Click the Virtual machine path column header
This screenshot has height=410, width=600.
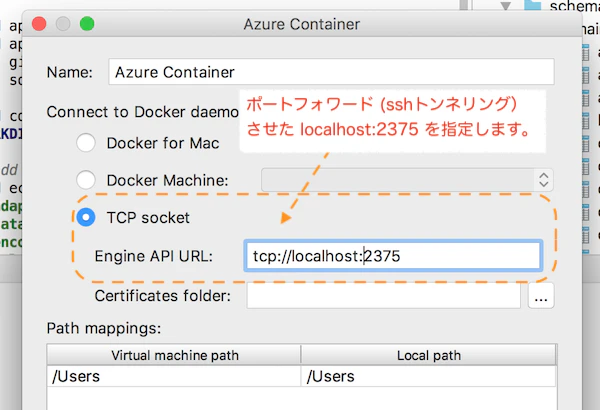[x=174, y=355]
